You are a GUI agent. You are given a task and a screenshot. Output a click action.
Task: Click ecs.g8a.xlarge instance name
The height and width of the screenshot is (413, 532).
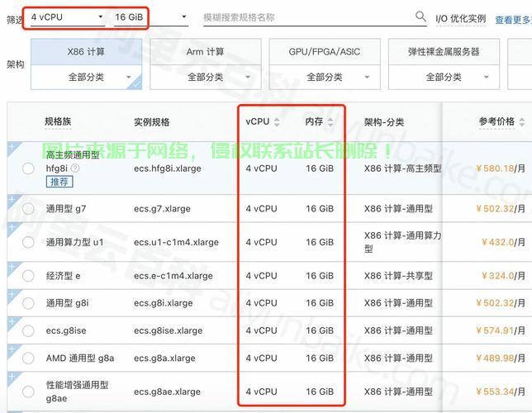tap(164, 358)
